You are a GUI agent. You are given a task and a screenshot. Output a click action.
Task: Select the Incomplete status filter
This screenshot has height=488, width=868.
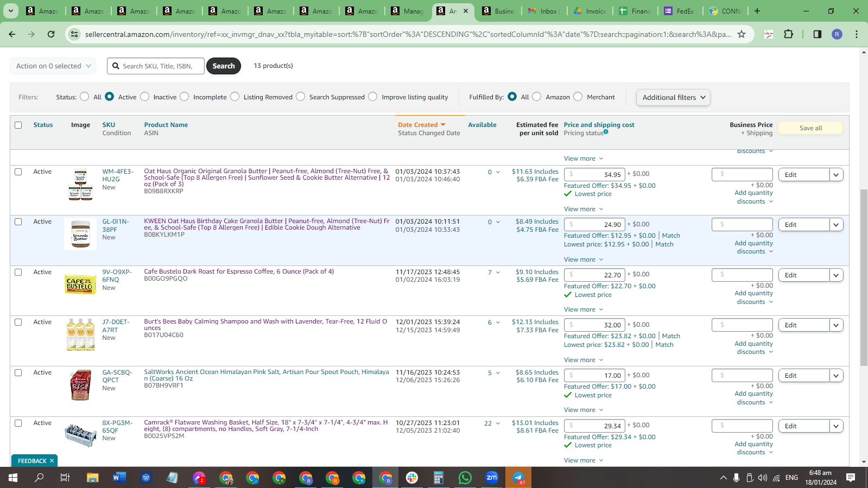185,97
